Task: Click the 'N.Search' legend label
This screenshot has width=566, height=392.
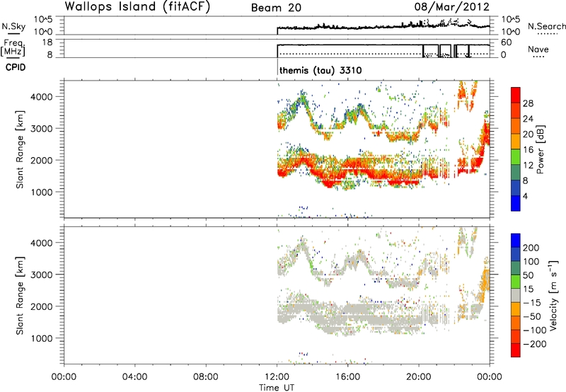Action: point(546,26)
